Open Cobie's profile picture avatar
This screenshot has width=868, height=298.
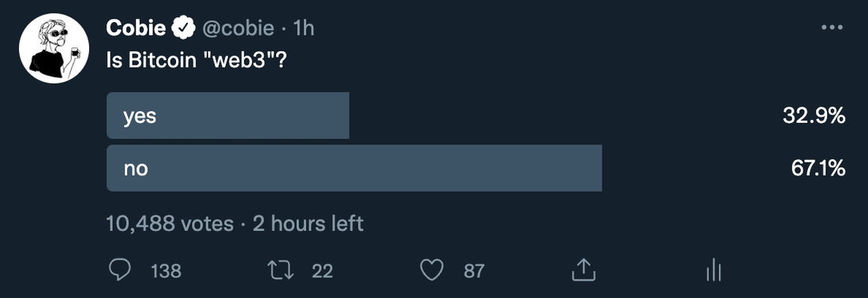(54, 48)
